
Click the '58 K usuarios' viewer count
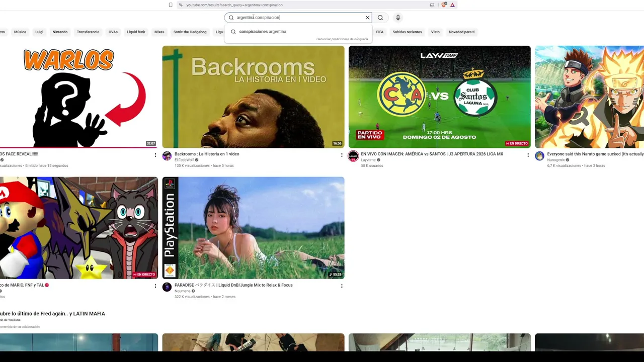pyautogui.click(x=372, y=165)
